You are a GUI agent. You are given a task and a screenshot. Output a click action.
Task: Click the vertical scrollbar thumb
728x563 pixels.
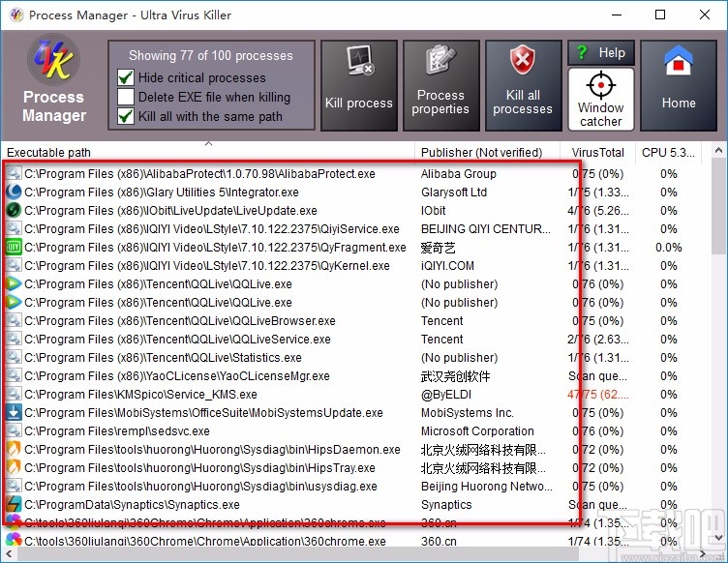click(x=718, y=206)
